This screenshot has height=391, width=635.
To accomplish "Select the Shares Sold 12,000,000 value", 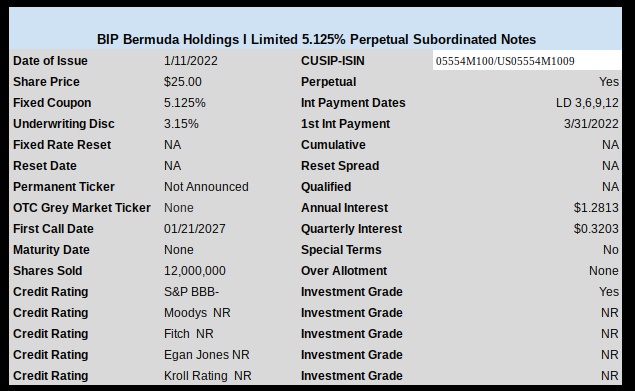I will coord(195,271).
